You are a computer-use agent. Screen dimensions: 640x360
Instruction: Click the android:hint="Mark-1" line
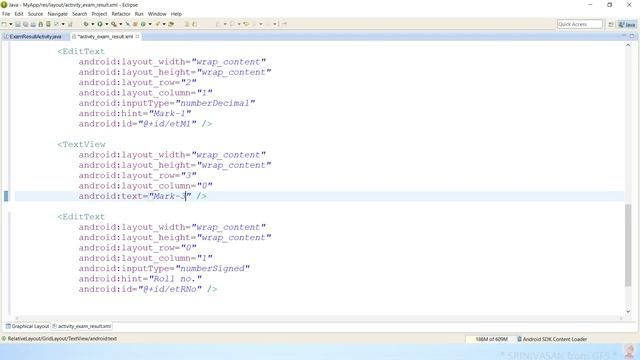point(135,113)
